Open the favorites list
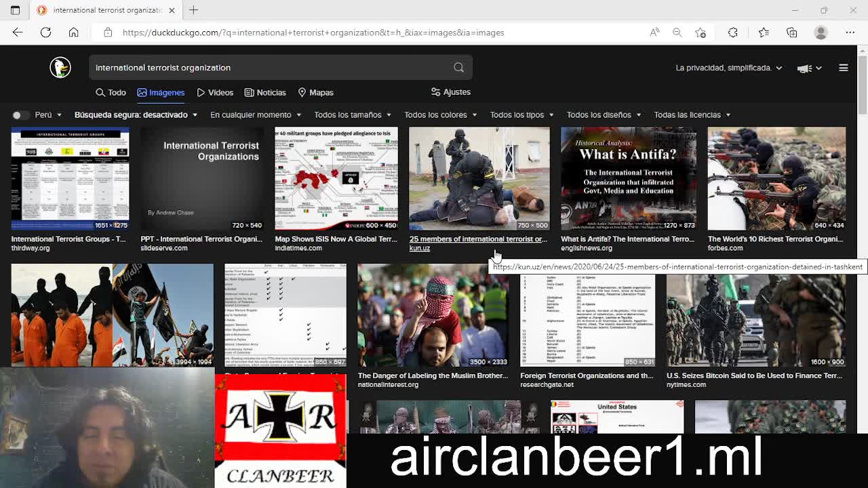Screen dimensions: 868x488 764,33
